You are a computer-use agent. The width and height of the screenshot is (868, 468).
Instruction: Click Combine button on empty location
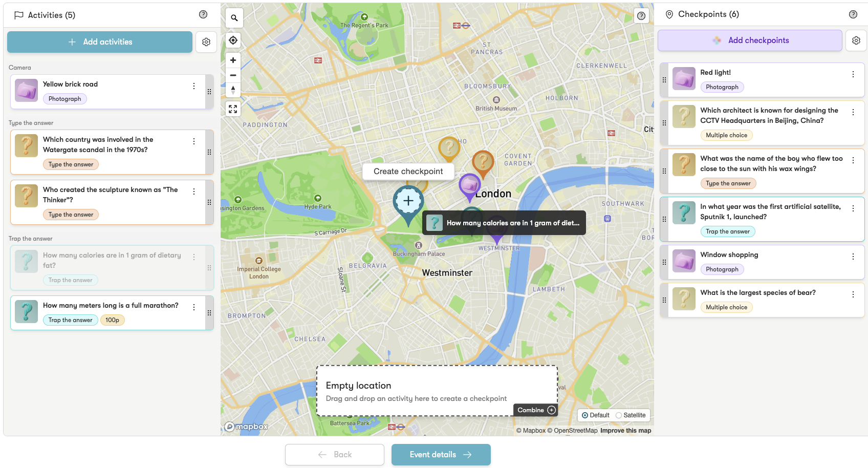[536, 410]
